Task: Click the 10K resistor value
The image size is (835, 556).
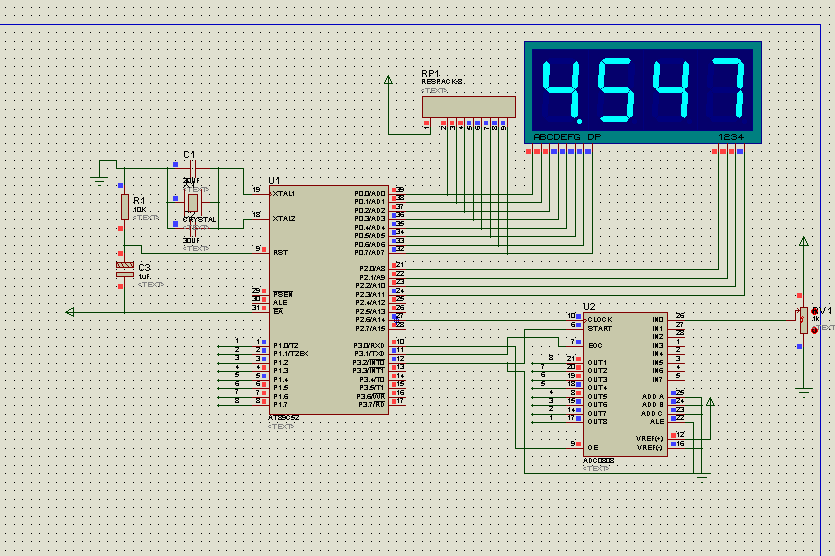Action: tap(140, 210)
